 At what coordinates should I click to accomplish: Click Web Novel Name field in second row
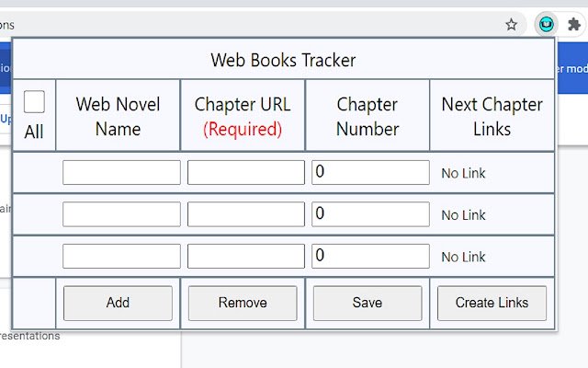coord(121,214)
